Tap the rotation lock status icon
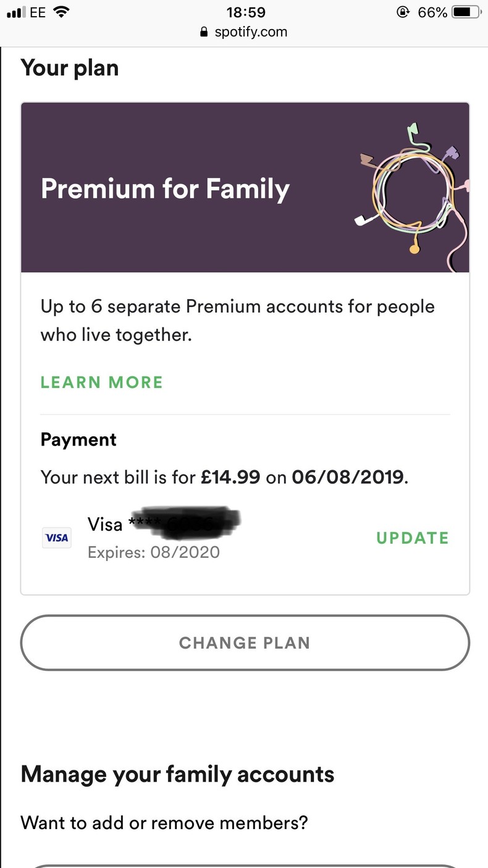The width and height of the screenshot is (488, 868). point(403,12)
